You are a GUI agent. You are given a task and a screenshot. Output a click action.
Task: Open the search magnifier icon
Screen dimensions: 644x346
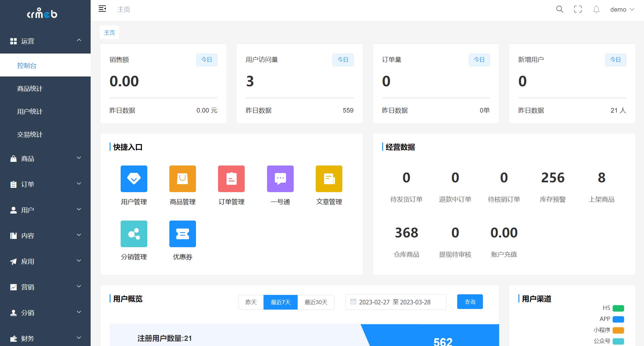pyautogui.click(x=559, y=9)
